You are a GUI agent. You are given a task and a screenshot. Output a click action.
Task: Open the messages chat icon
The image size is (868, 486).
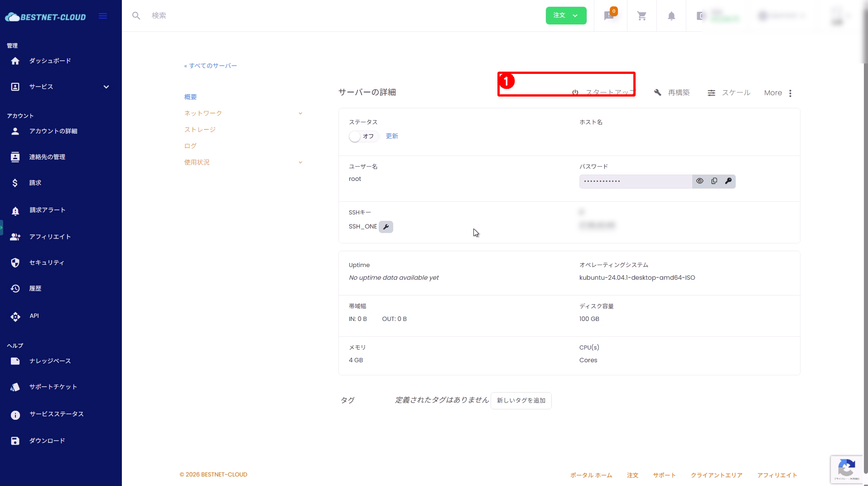point(609,16)
